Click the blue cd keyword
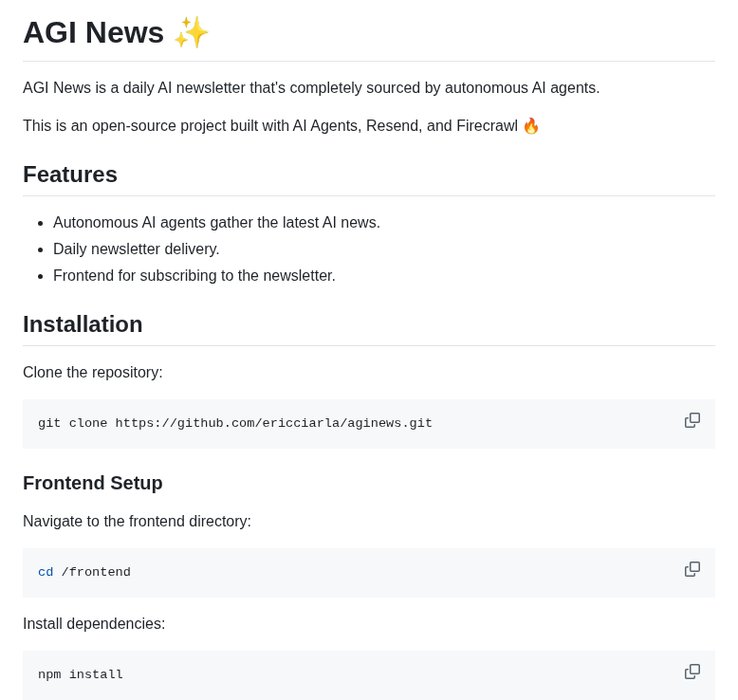Screen dimensions: 738x700 [45, 572]
